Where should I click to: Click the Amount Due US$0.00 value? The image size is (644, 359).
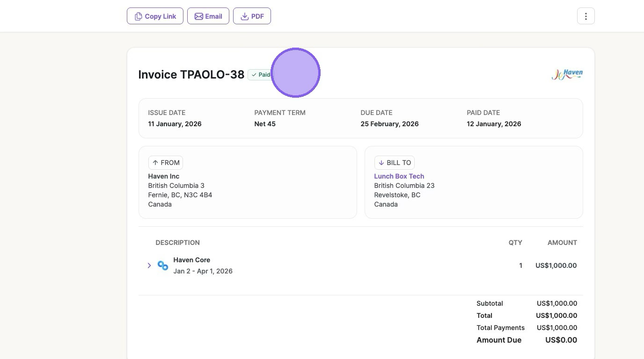561,340
